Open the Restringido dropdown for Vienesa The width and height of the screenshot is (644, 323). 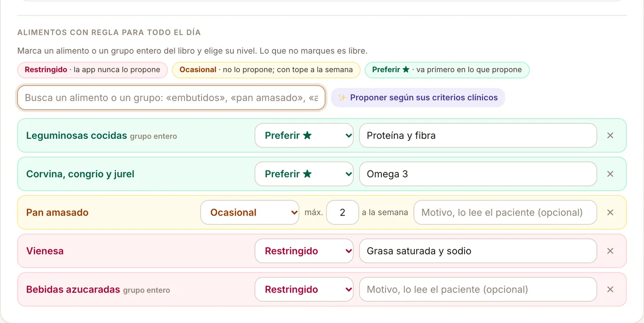(304, 251)
